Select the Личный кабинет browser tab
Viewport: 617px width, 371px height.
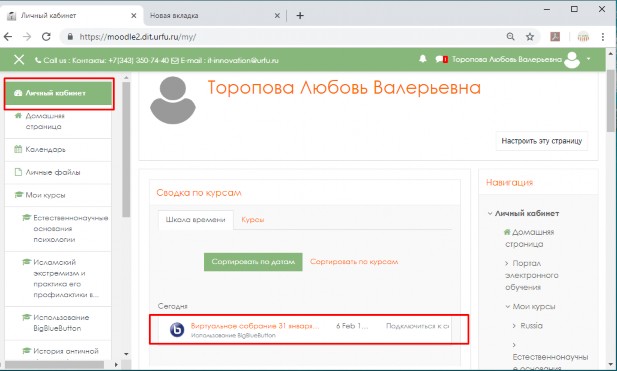[x=72, y=16]
